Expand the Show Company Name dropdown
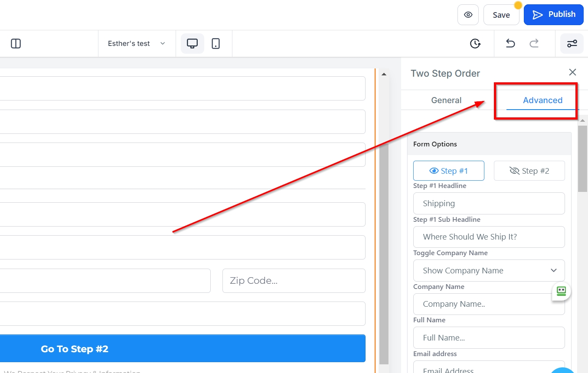This screenshot has height=373, width=588. tap(489, 270)
